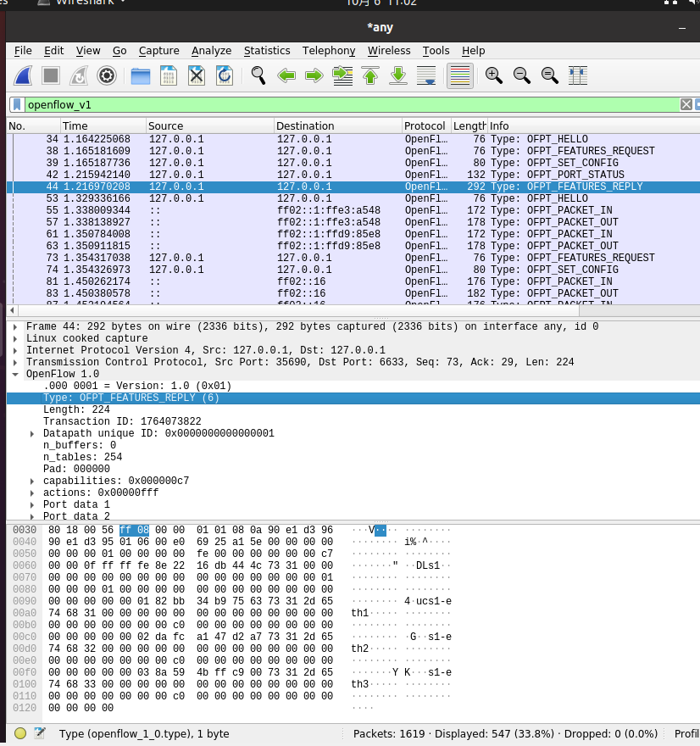
Task: Open the Tools menu
Action: 436,50
